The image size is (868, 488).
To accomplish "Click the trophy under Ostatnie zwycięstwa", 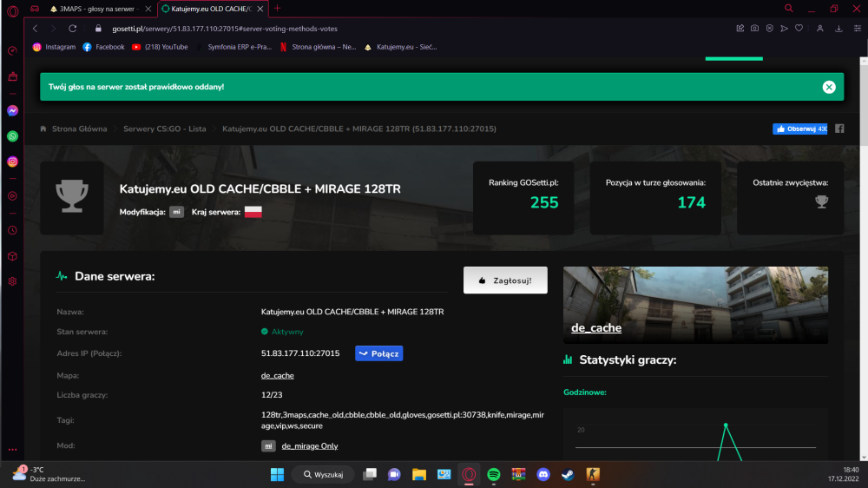I will click(821, 202).
